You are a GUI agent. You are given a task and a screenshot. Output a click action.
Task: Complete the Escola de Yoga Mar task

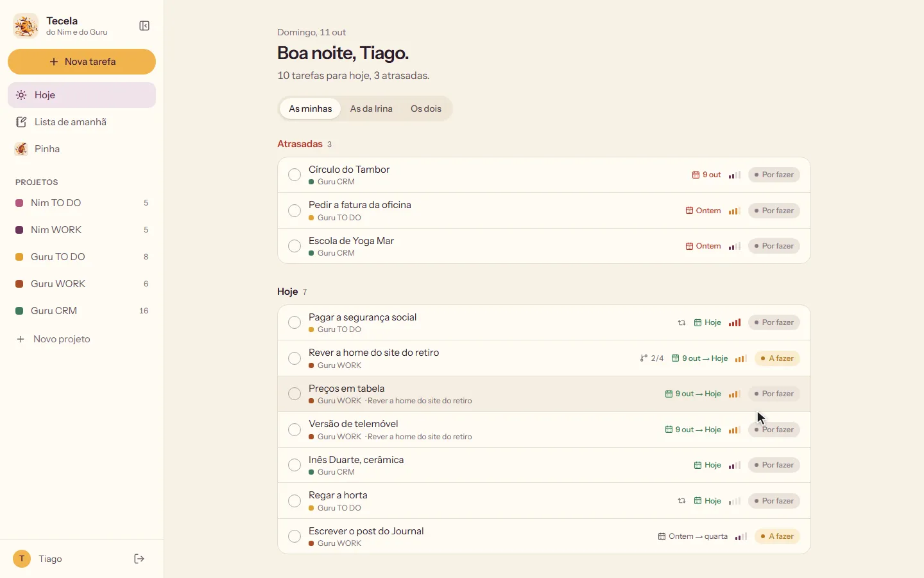coord(295,246)
